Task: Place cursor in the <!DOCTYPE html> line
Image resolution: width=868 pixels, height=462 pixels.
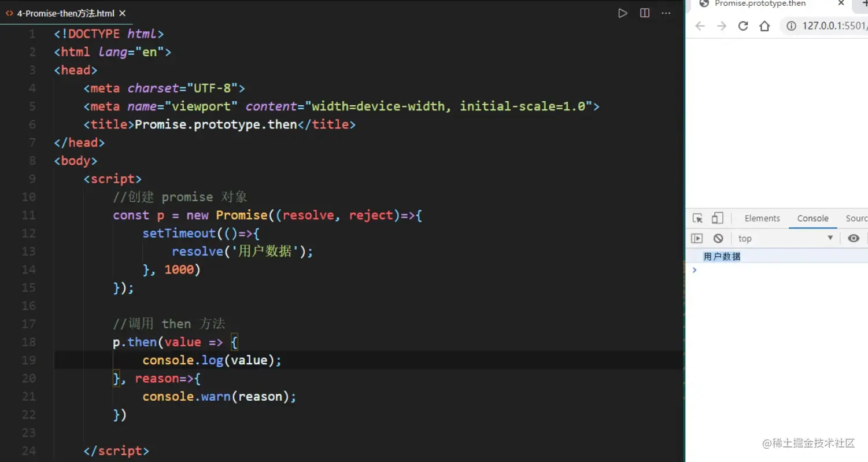Action: tap(109, 34)
